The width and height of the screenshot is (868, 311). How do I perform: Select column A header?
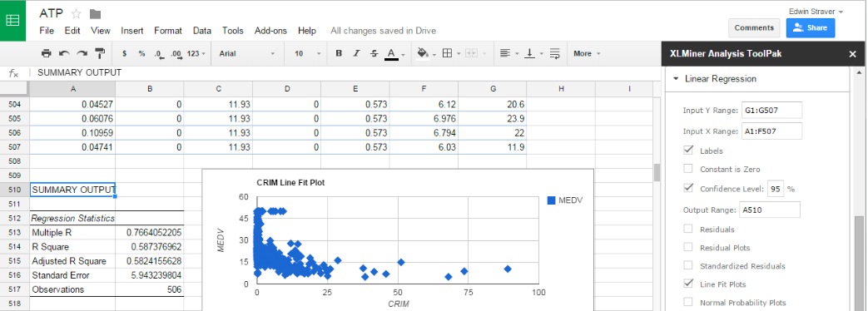(x=72, y=88)
